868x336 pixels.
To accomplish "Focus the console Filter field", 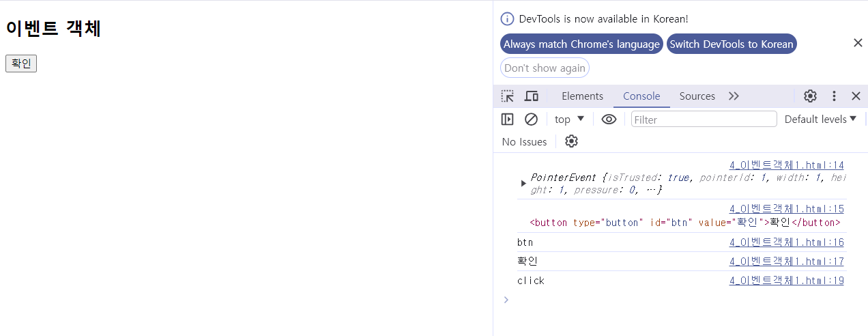I will (704, 120).
